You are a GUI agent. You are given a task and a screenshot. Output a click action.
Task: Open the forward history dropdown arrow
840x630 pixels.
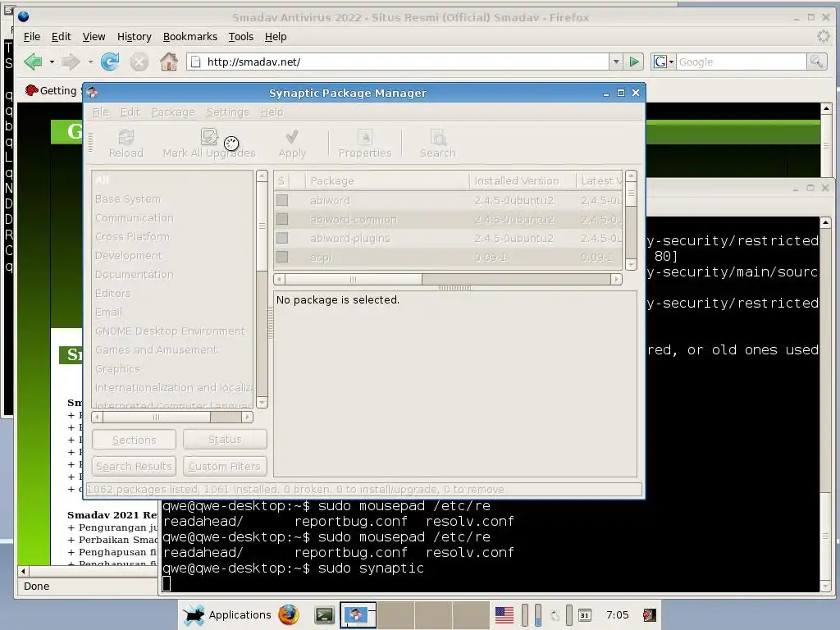(x=90, y=62)
